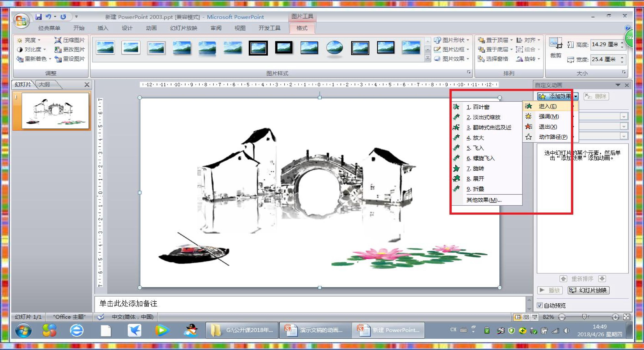Image resolution: width=644 pixels, height=350 pixels.
Task: Click the Save icon in quick access toolbar
Action: pos(38,17)
